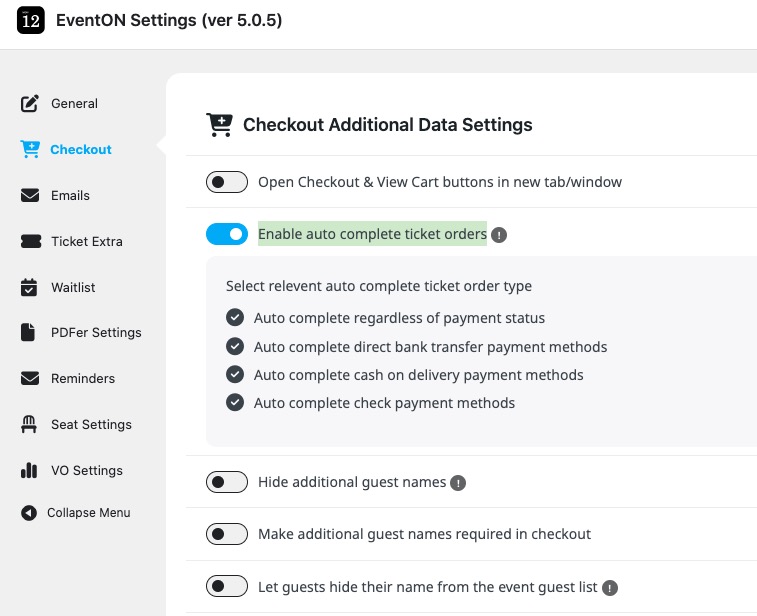Uncheck Auto complete cash on delivery option
The image size is (757, 616).
click(235, 375)
